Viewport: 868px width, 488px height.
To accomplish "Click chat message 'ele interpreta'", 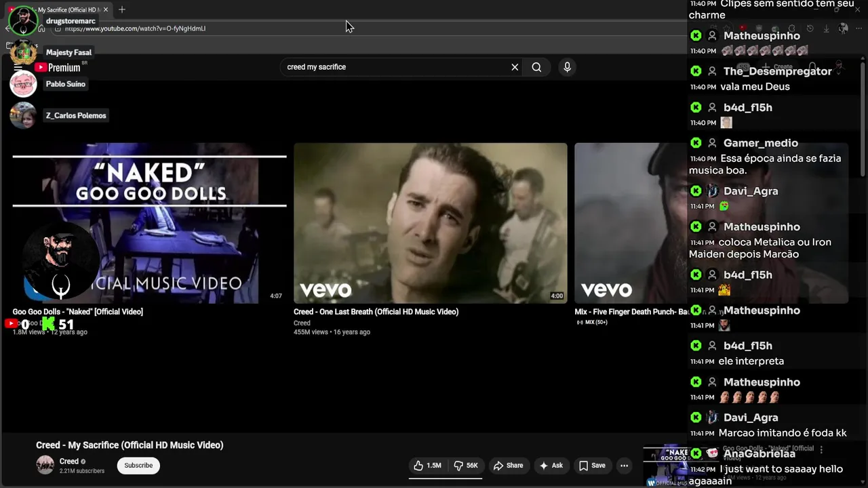I will pyautogui.click(x=751, y=361).
